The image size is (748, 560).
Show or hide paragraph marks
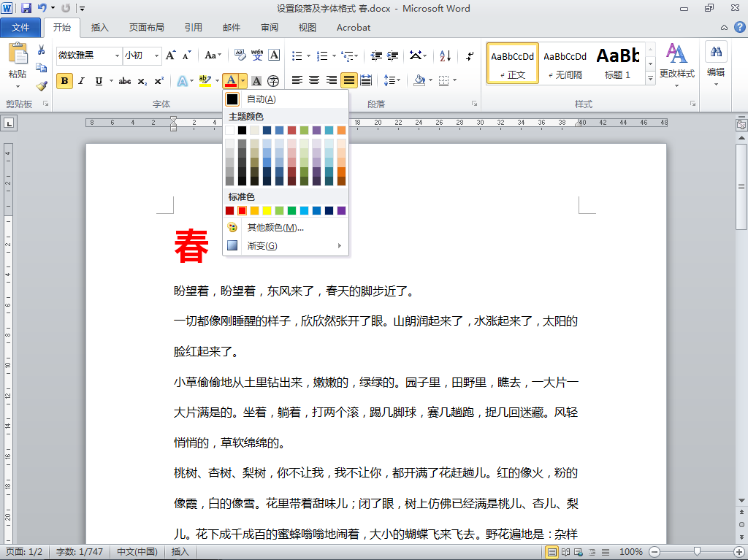[x=470, y=55]
